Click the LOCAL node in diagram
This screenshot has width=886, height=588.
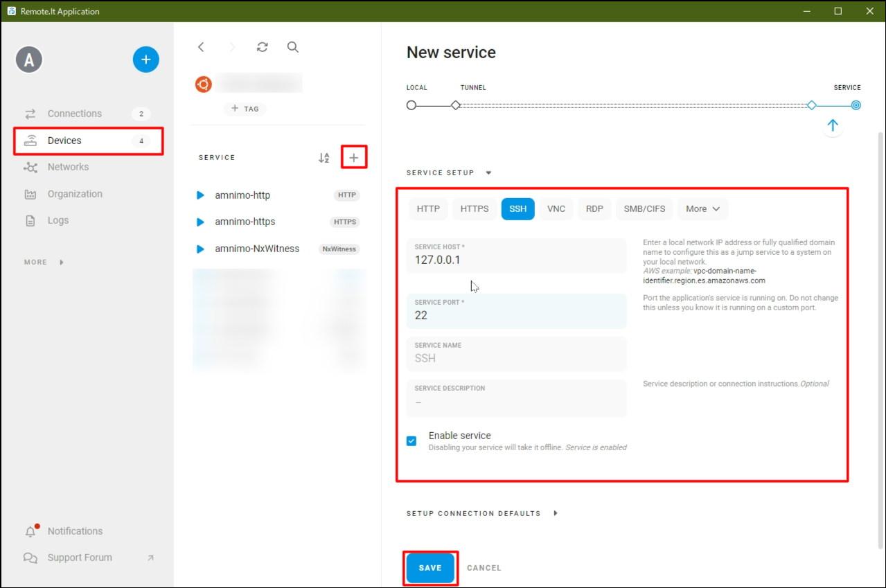point(411,105)
